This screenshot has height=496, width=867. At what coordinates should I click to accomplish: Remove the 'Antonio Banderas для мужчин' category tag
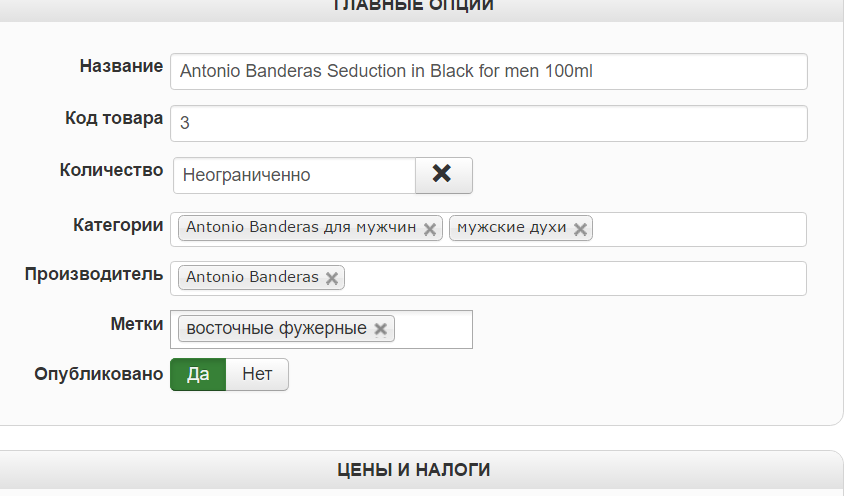click(x=430, y=228)
